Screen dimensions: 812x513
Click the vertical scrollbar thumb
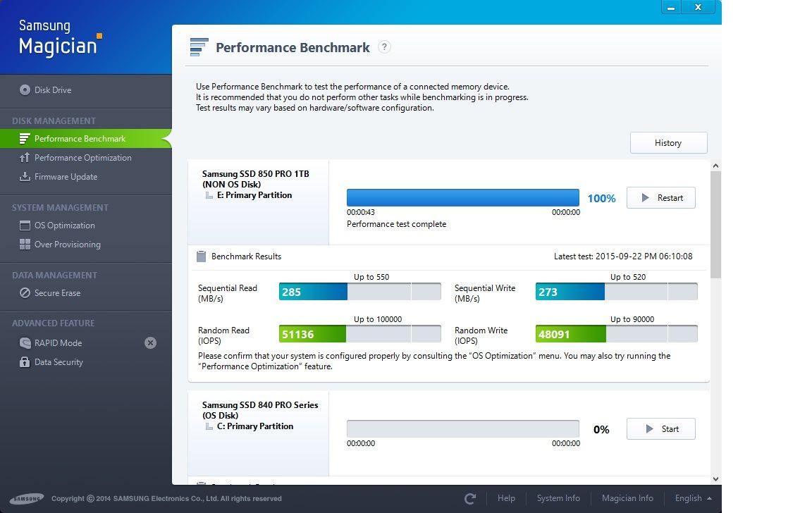click(715, 225)
